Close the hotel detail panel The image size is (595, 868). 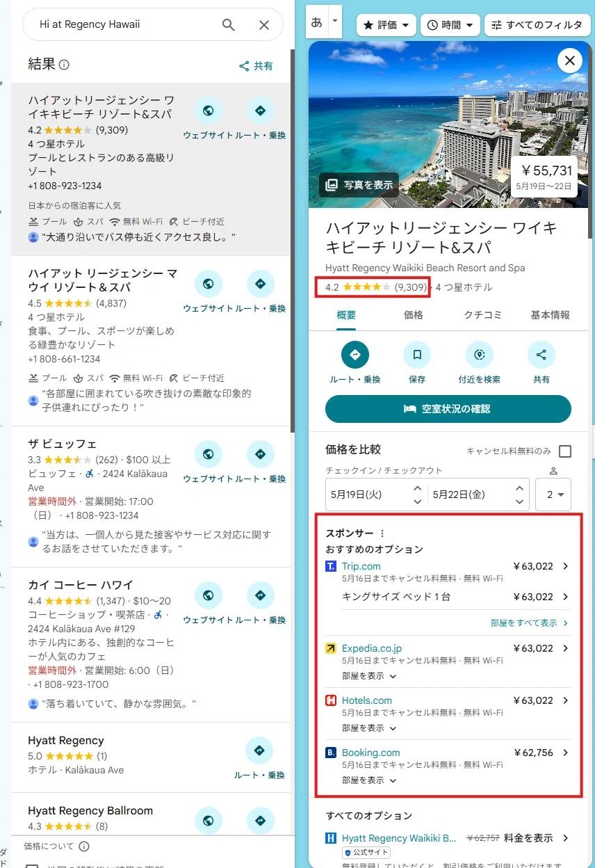tap(570, 61)
